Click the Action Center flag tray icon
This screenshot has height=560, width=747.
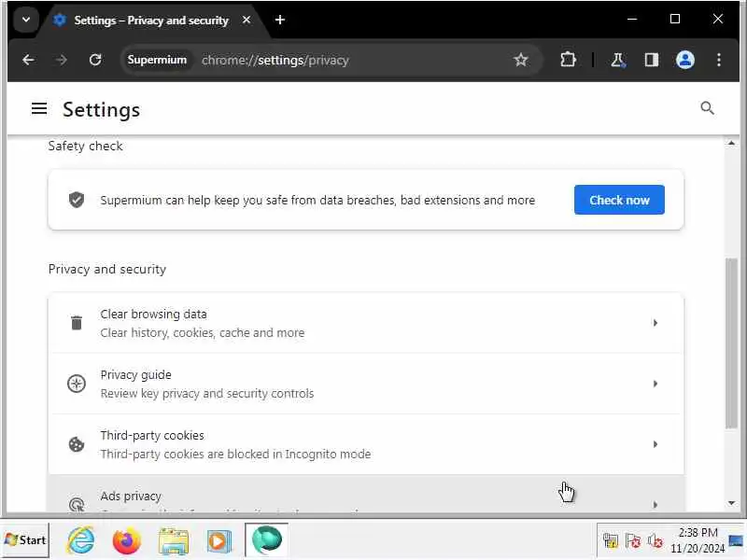pyautogui.click(x=633, y=541)
